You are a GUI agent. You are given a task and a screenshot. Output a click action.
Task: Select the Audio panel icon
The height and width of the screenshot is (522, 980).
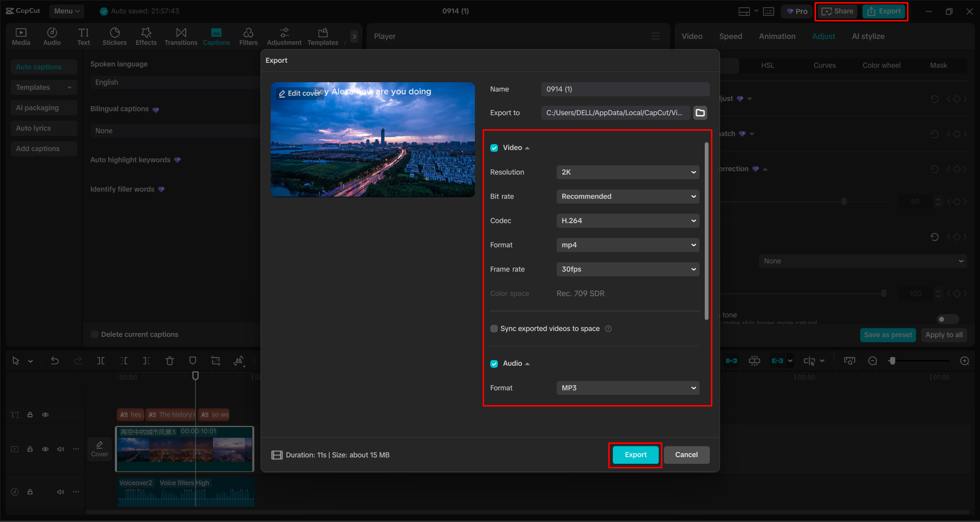tap(52, 36)
